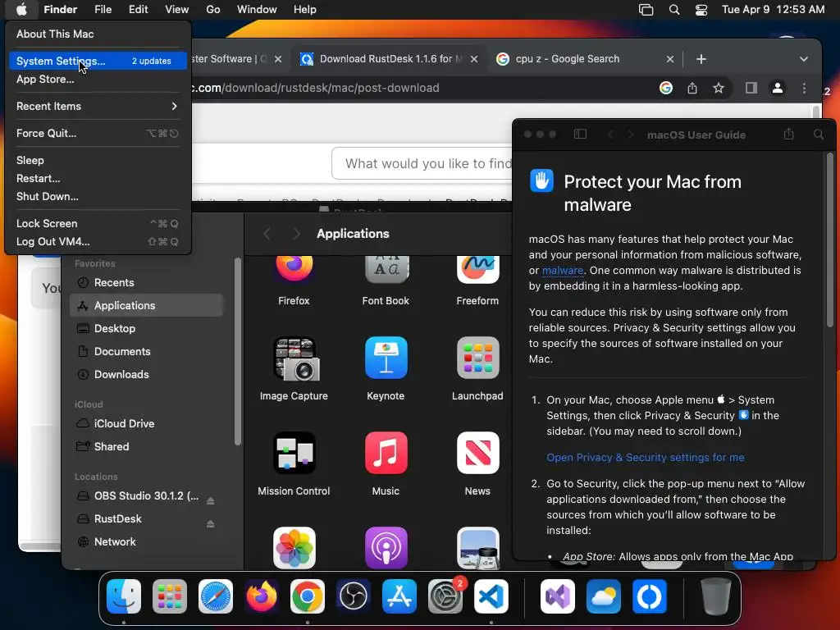The height and width of the screenshot is (630, 840).
Task: Choose Log Out VM4 entry
Action: 98,242
